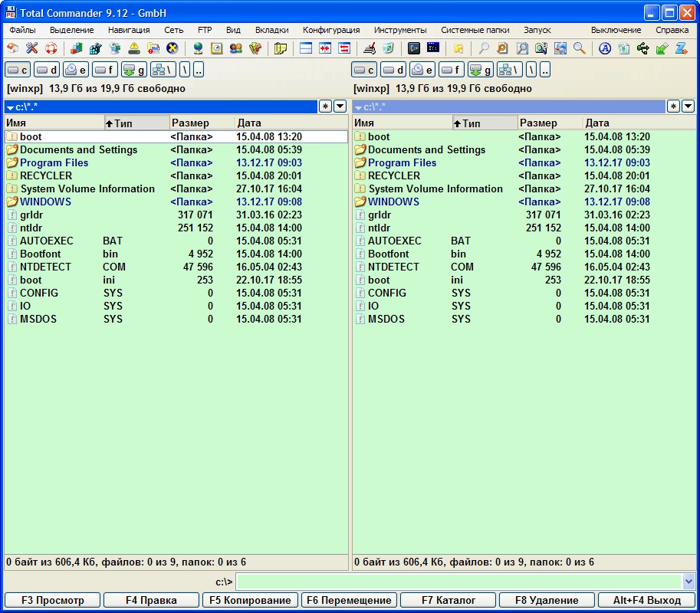Click F5 Копирование button

(250, 600)
